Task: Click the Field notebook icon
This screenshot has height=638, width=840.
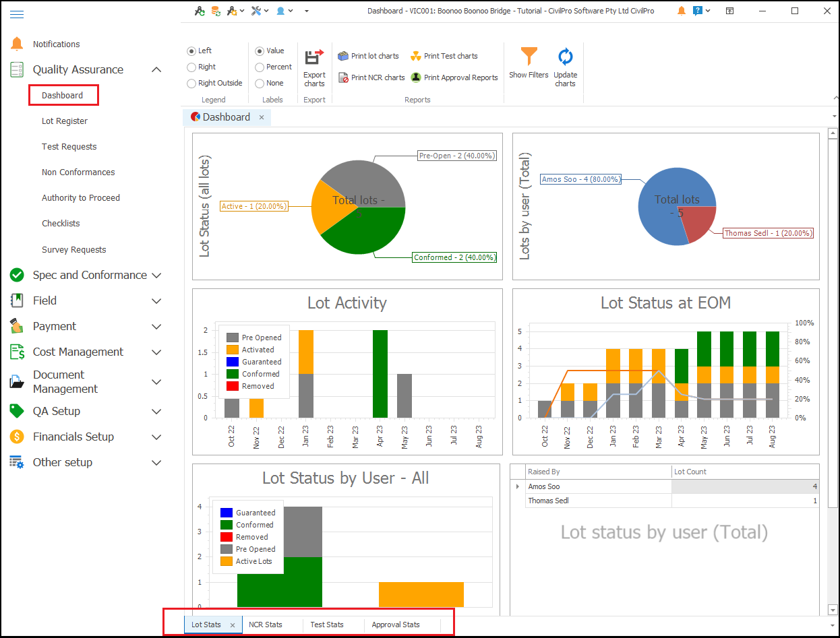Action: click(17, 300)
